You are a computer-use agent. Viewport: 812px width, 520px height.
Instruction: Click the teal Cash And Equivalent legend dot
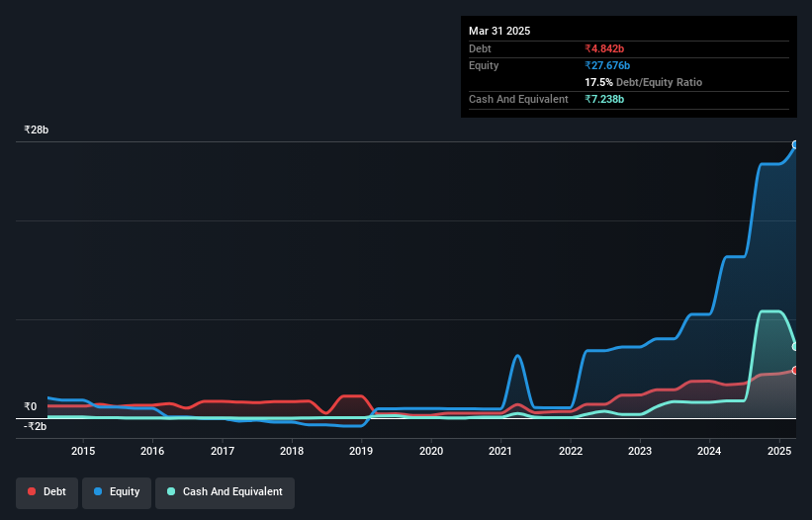171,491
